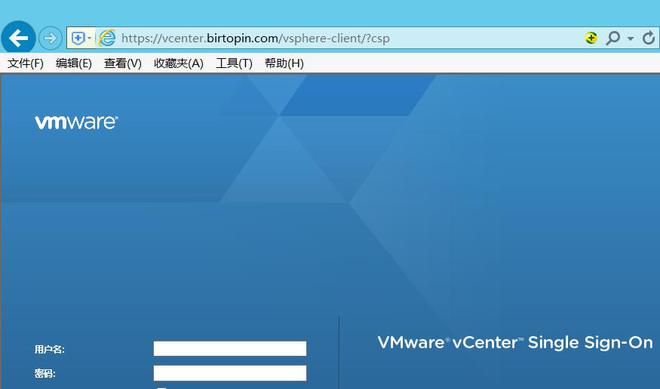This screenshot has height=389, width=660.
Task: Open the shield security icon in address bar
Action: (78, 38)
